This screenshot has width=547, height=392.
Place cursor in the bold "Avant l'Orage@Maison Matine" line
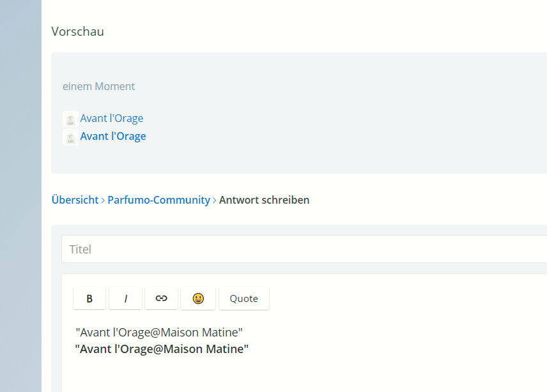pos(162,349)
